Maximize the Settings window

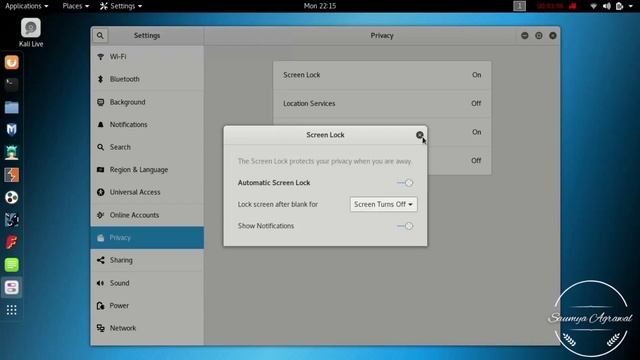pyautogui.click(x=539, y=36)
